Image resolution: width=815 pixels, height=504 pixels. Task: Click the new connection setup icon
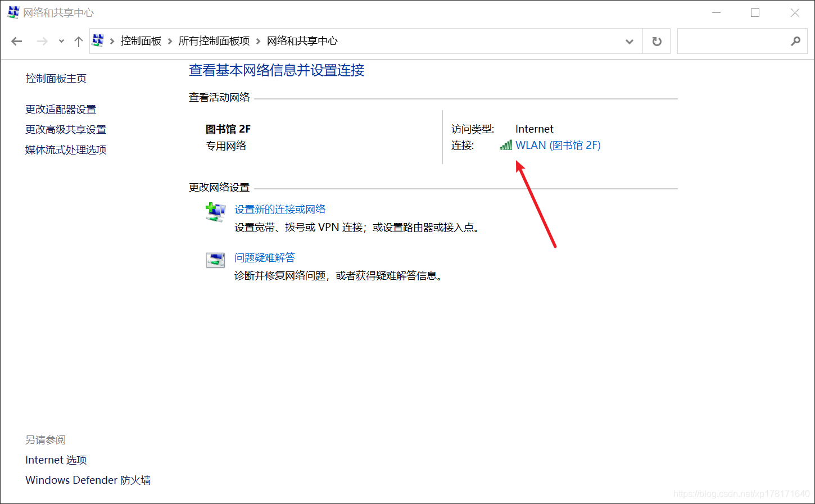tap(215, 212)
